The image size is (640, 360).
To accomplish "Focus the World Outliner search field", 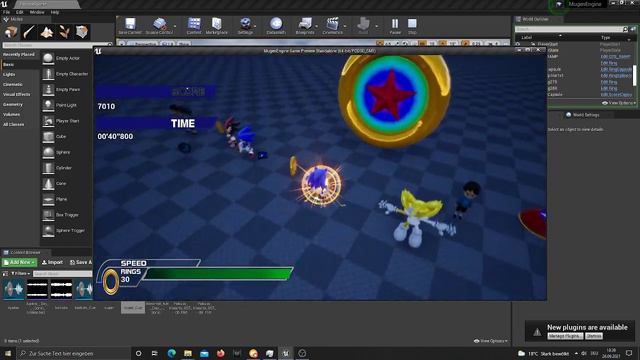I will pyautogui.click(x=568, y=29).
